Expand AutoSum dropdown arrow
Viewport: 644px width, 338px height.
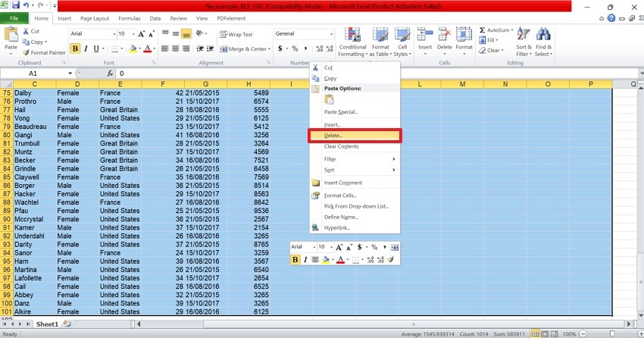tap(512, 30)
